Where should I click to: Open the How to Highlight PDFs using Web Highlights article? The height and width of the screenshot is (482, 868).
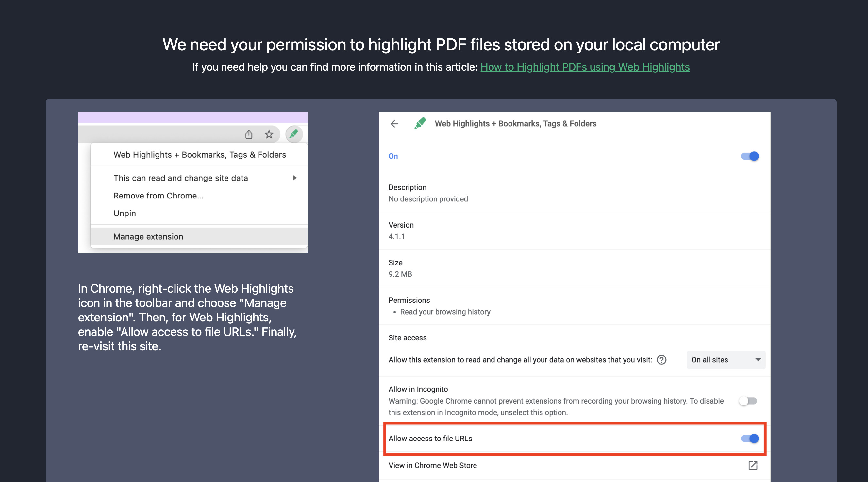[x=585, y=67]
